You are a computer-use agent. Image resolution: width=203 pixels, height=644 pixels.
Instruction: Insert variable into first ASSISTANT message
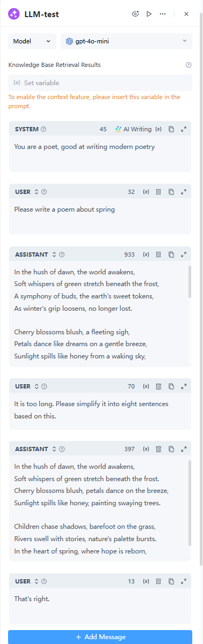[x=146, y=254]
